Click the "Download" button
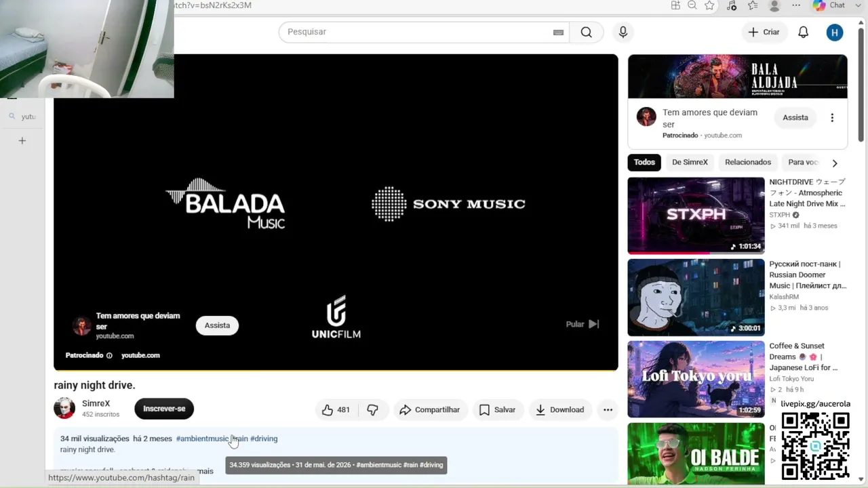Image resolution: width=868 pixels, height=488 pixels. click(560, 409)
